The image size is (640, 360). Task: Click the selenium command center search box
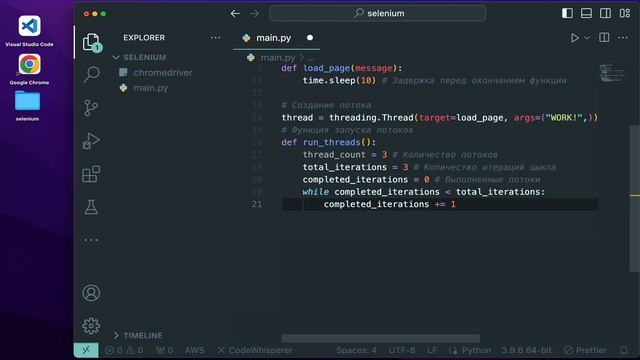click(x=378, y=13)
